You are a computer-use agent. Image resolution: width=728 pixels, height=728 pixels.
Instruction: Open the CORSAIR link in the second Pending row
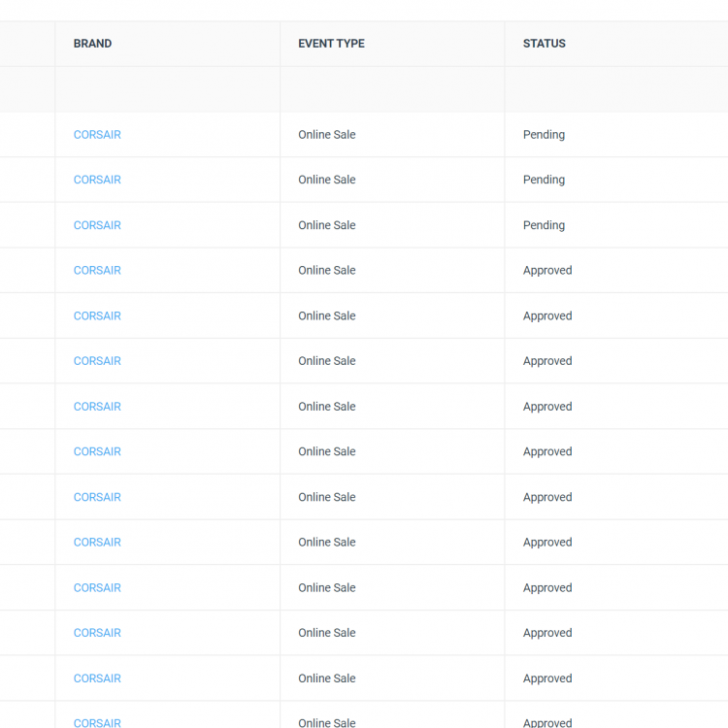[97, 180]
